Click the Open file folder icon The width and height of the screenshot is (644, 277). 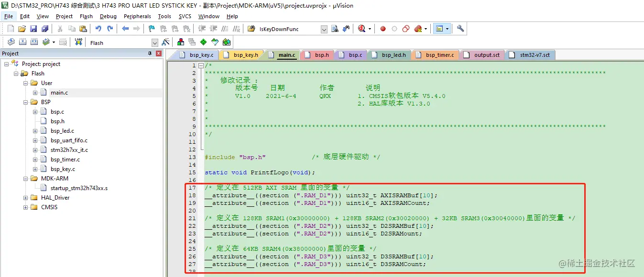tap(22, 29)
